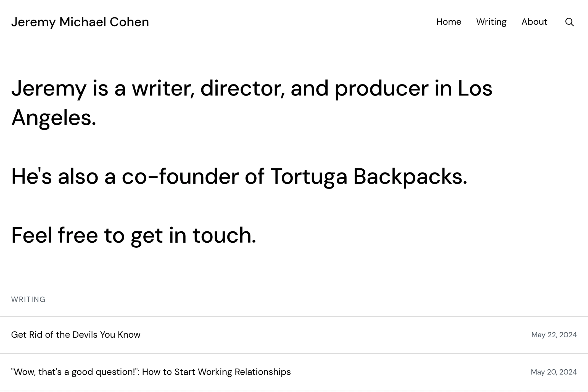Click the May 20, 2024 date
588x392 pixels.
click(x=553, y=372)
